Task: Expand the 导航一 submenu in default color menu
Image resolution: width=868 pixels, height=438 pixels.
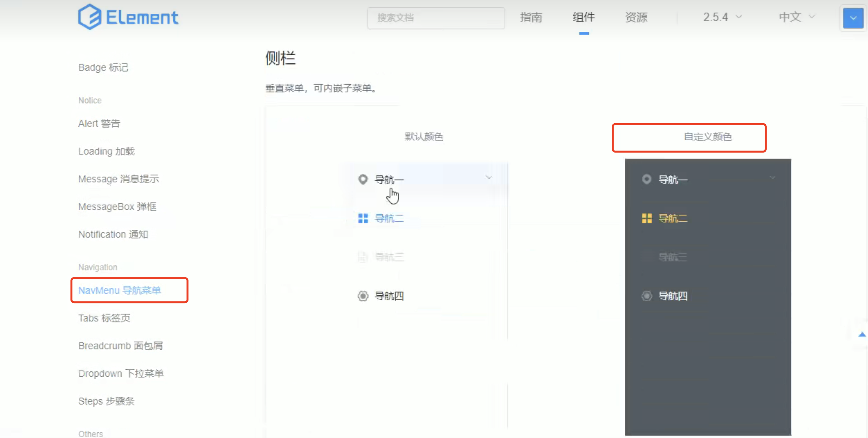Action: pos(489,177)
